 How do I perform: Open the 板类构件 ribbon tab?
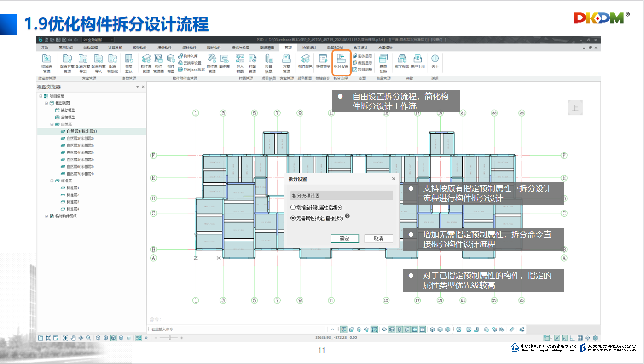140,47
